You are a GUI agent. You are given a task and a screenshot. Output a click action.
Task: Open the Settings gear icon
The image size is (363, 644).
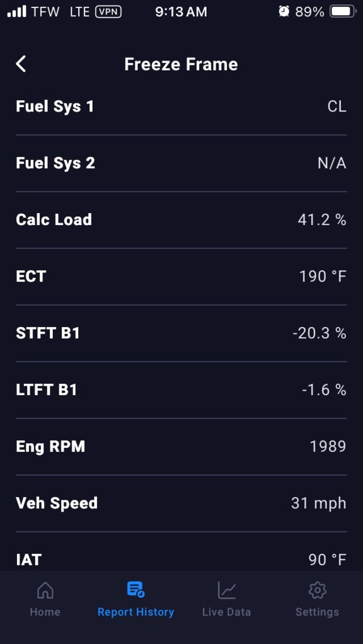(317, 590)
